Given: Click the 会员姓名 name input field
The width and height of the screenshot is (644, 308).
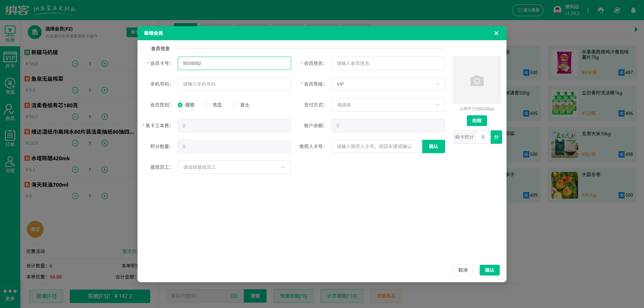Looking at the screenshot, I should point(388,63).
